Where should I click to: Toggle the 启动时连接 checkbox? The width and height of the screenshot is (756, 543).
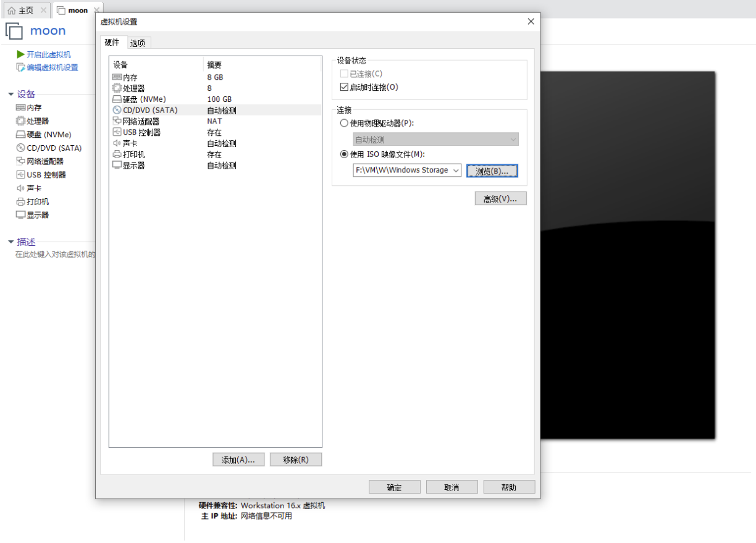pos(345,87)
